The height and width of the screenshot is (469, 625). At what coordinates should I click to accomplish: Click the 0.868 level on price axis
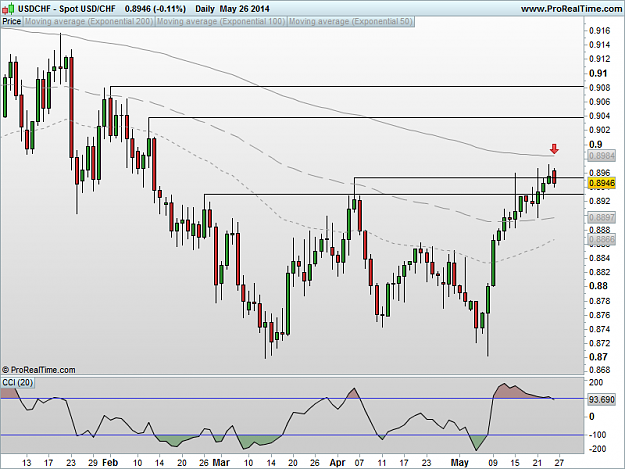coord(599,370)
